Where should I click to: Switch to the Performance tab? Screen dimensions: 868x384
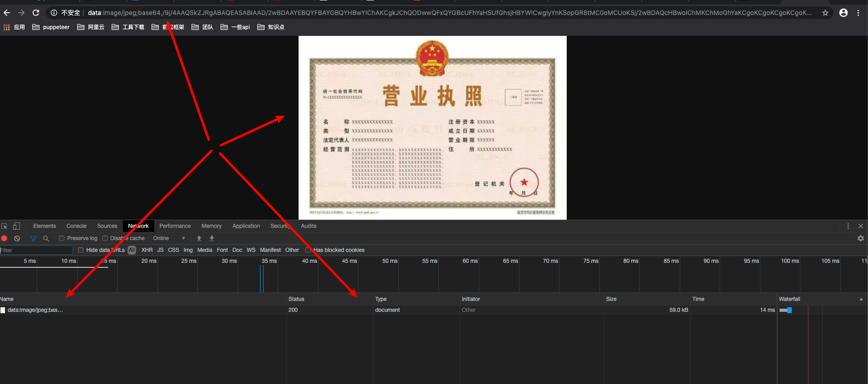tap(175, 226)
